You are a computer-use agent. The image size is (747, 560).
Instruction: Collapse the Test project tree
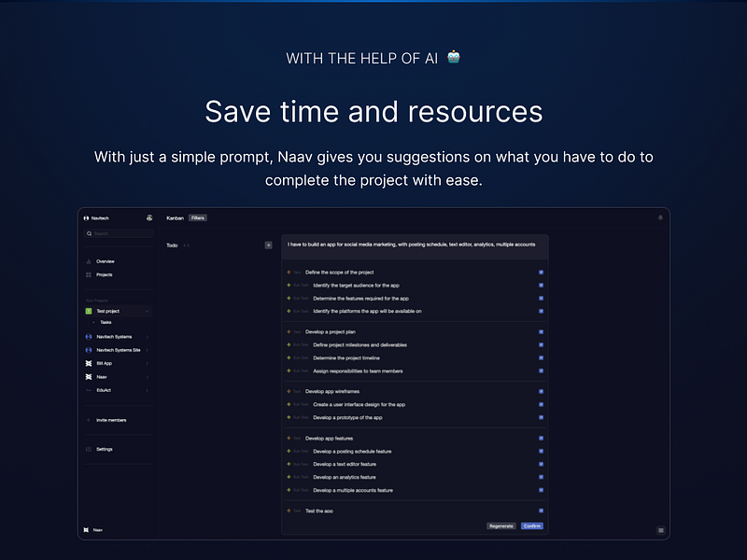[x=148, y=310]
